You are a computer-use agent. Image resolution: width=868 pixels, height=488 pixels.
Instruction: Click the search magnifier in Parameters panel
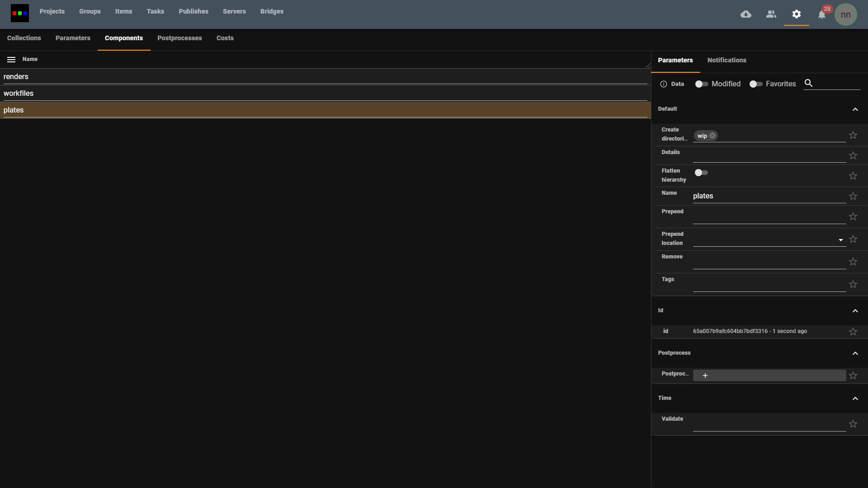809,83
